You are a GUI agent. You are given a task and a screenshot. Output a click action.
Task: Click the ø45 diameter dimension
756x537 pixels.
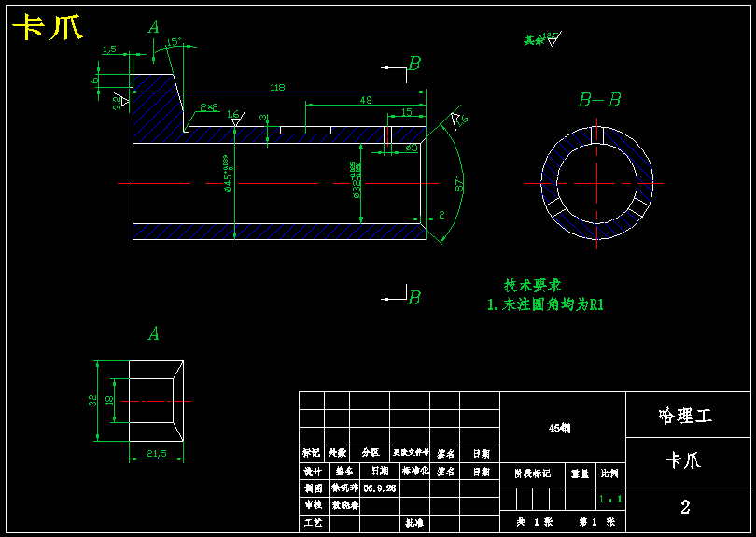tap(227, 175)
